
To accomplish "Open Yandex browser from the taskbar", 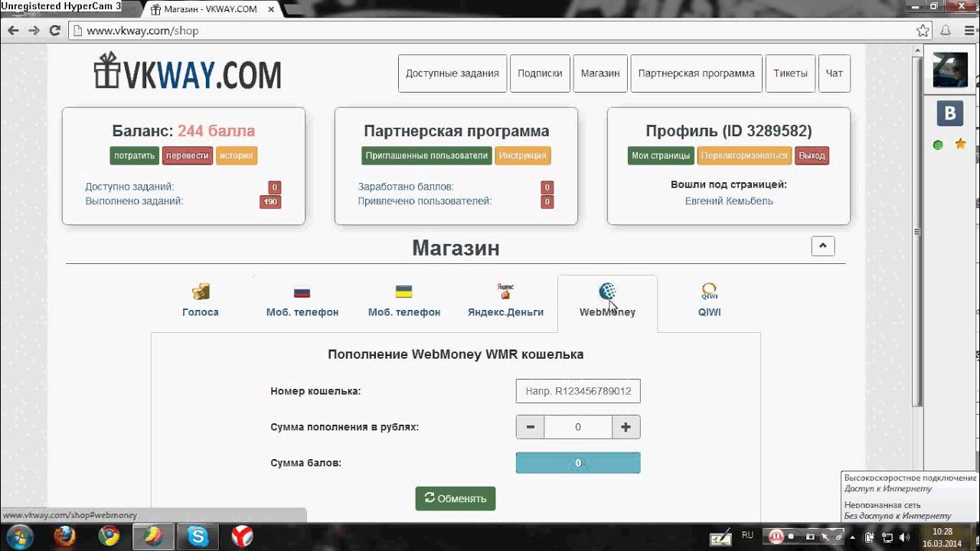I will pos(243,536).
